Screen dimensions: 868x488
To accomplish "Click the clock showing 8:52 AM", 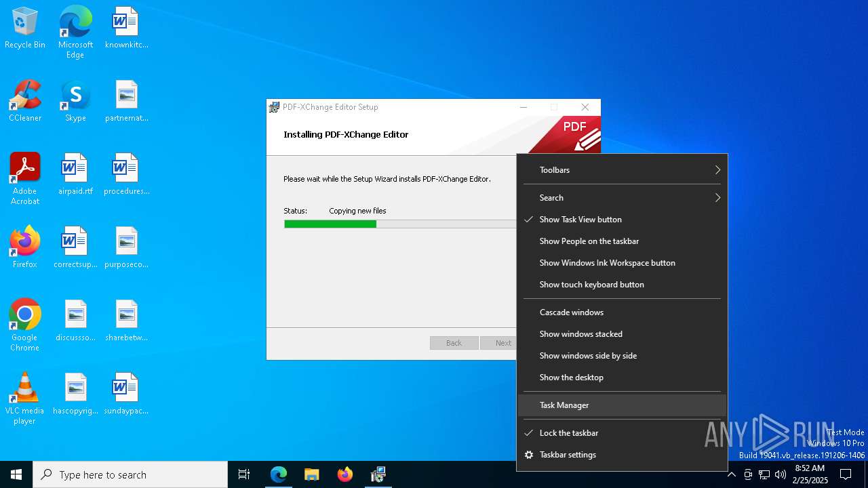I will (809, 474).
